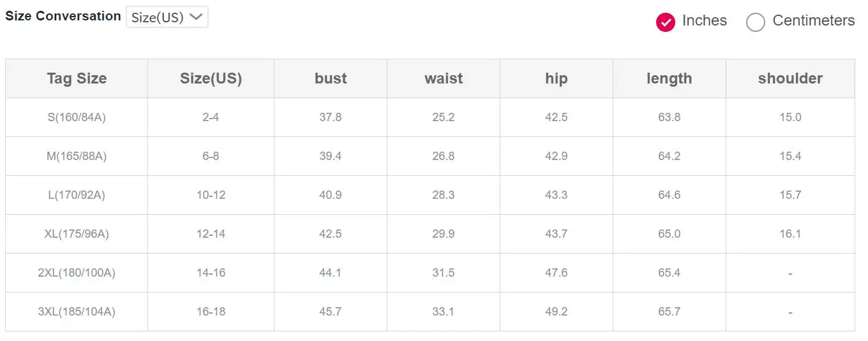
Task: Select the 2XL(180/100A) tag size cell
Action: (77, 273)
